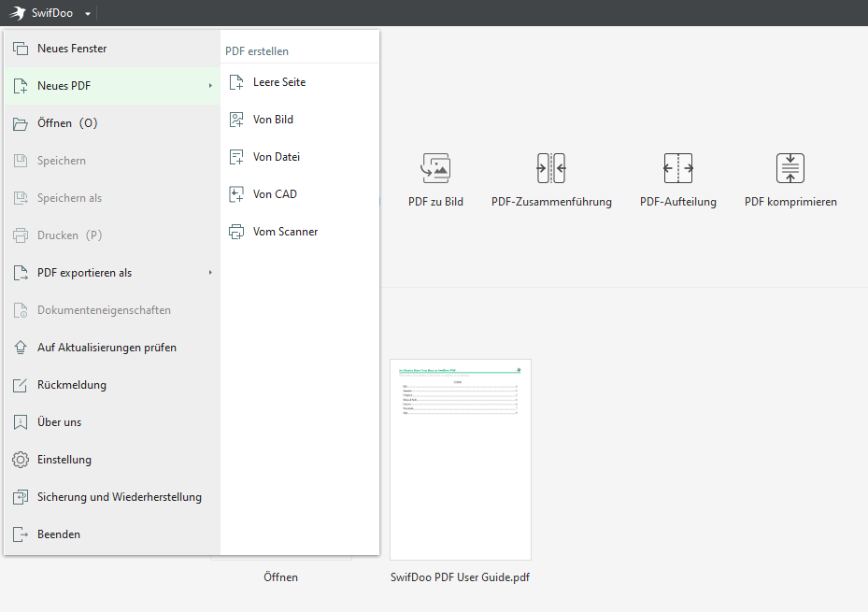Viewport: 868px width, 612px height.
Task: Select the Von CAD option
Action: 300,194
